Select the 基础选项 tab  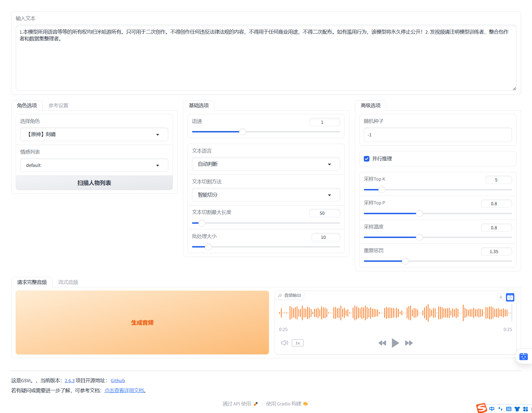pyautogui.click(x=199, y=106)
